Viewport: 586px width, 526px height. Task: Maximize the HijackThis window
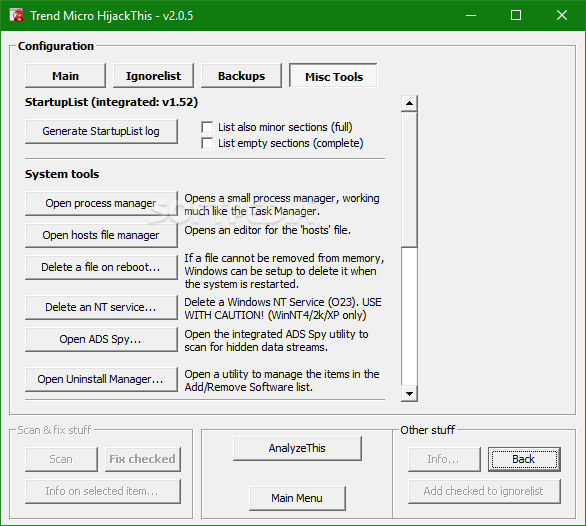click(x=516, y=15)
